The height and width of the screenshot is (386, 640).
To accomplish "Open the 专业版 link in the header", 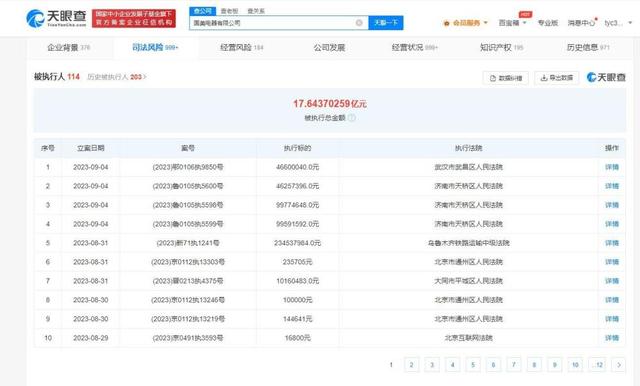I will (x=548, y=23).
